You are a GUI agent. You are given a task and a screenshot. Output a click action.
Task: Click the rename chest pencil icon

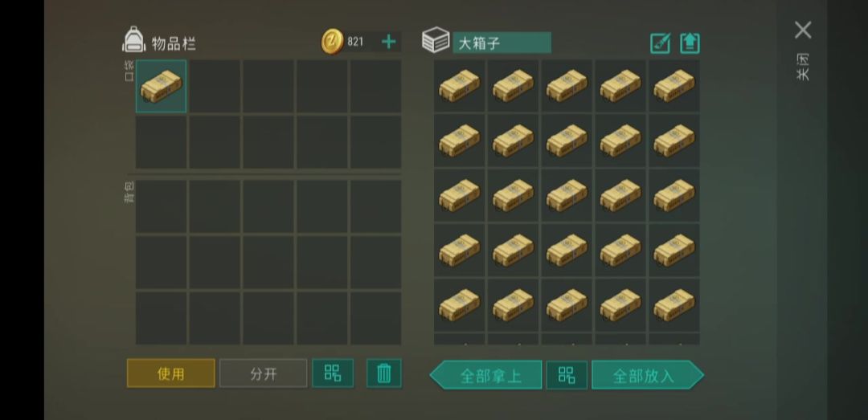(x=660, y=43)
